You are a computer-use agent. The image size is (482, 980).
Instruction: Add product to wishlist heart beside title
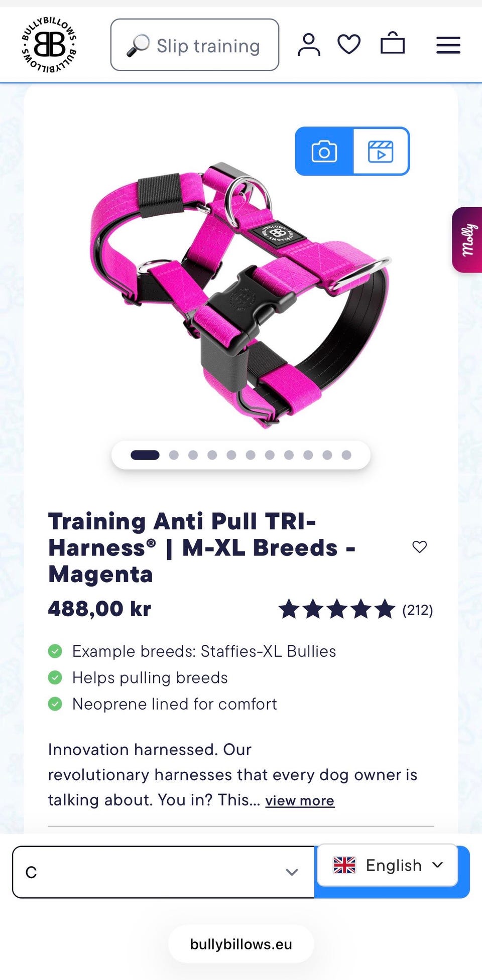420,546
